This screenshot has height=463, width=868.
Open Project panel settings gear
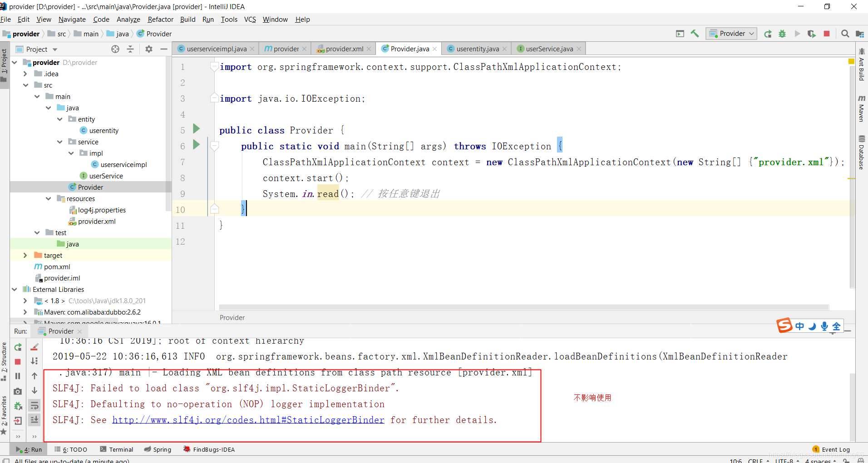pos(148,49)
